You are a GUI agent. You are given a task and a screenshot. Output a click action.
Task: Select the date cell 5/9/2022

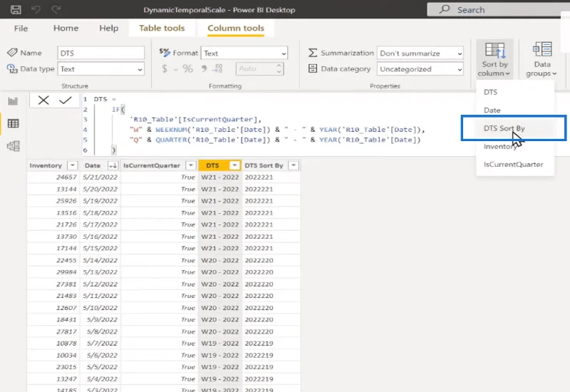point(100,319)
